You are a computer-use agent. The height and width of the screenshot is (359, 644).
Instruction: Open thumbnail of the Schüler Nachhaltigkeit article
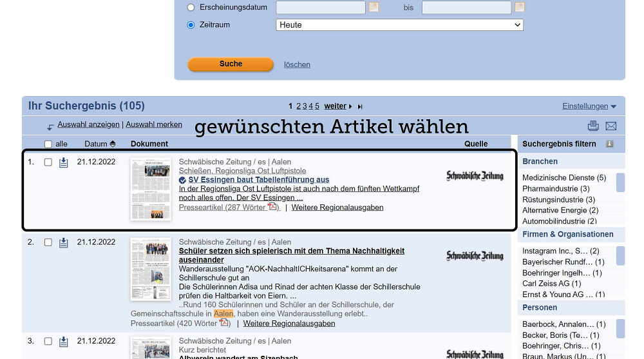151,269
